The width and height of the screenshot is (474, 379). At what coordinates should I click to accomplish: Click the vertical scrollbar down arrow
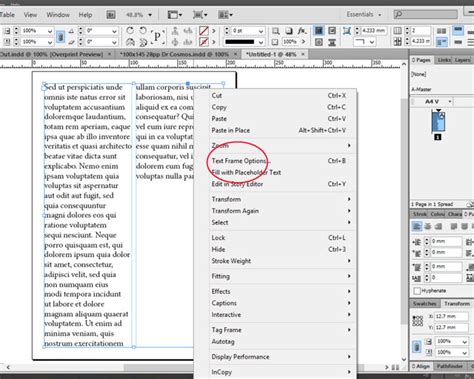(404, 359)
